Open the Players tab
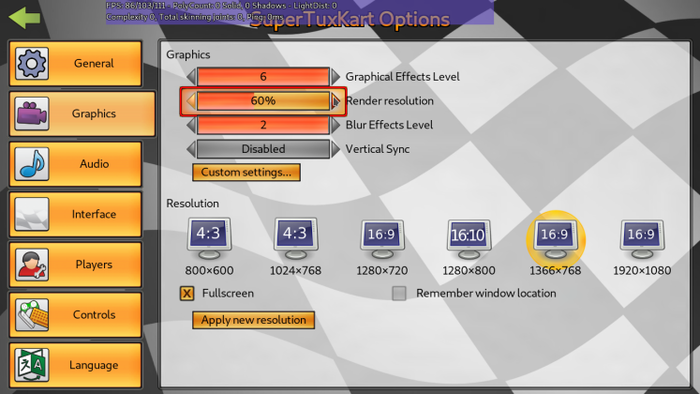 tap(75, 265)
